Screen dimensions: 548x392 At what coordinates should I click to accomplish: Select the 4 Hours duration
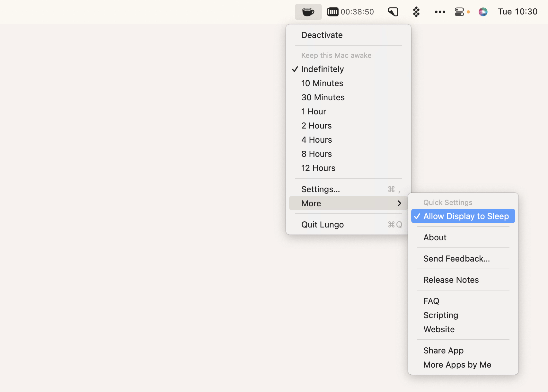coord(349,140)
